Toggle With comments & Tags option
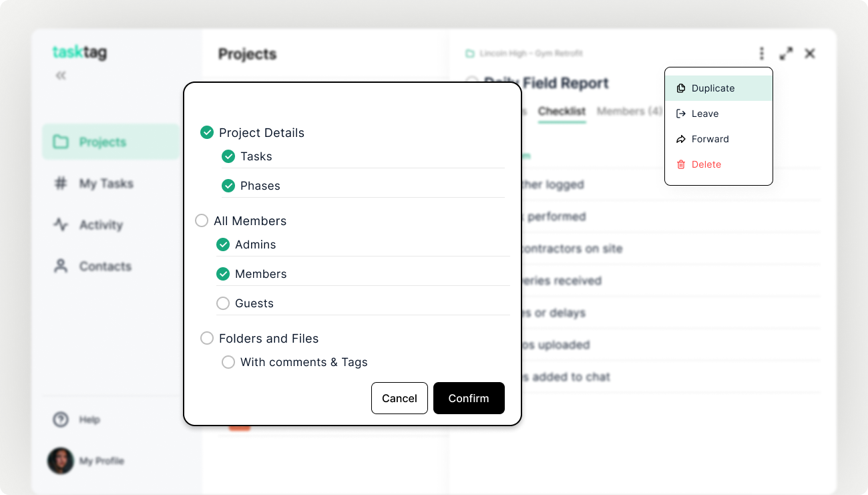This screenshot has height=495, width=868. 228,362
